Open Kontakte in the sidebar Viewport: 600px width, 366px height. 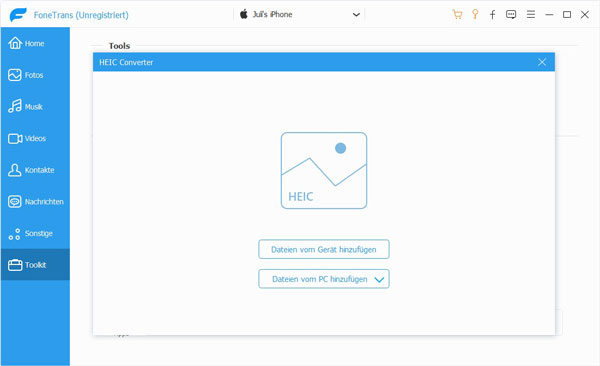tap(35, 170)
